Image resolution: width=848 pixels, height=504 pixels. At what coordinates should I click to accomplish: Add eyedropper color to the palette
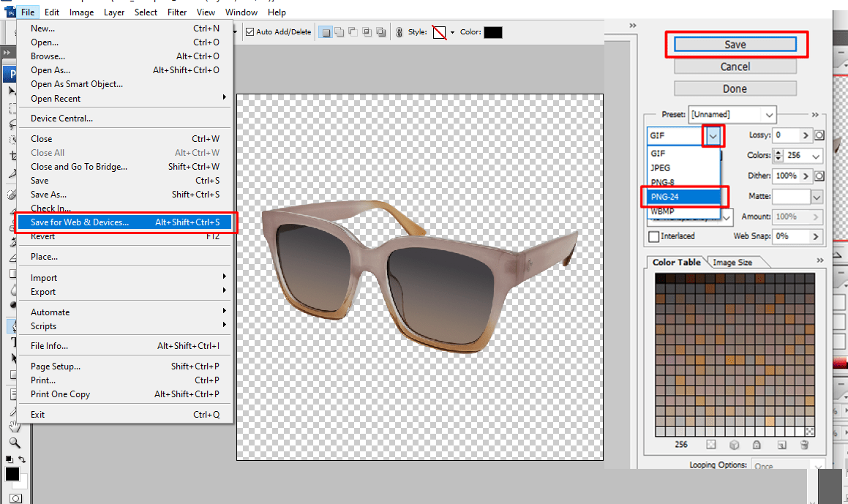(x=782, y=445)
